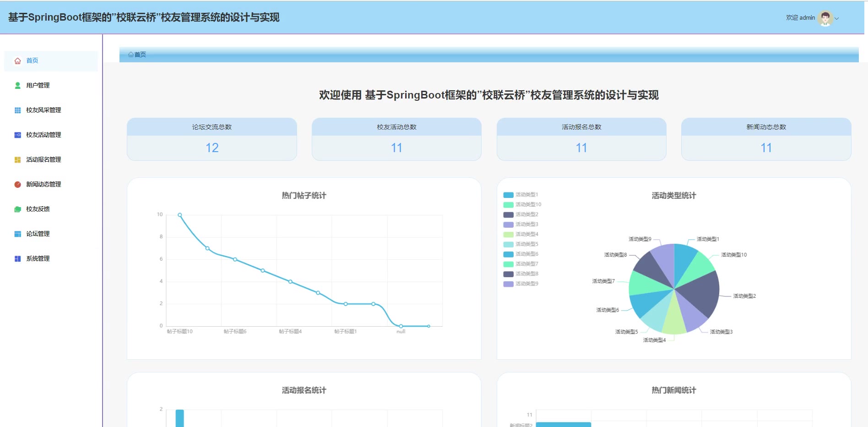This screenshot has width=868, height=427.
Task: Expand the admin user dropdown arrow
Action: (x=837, y=19)
